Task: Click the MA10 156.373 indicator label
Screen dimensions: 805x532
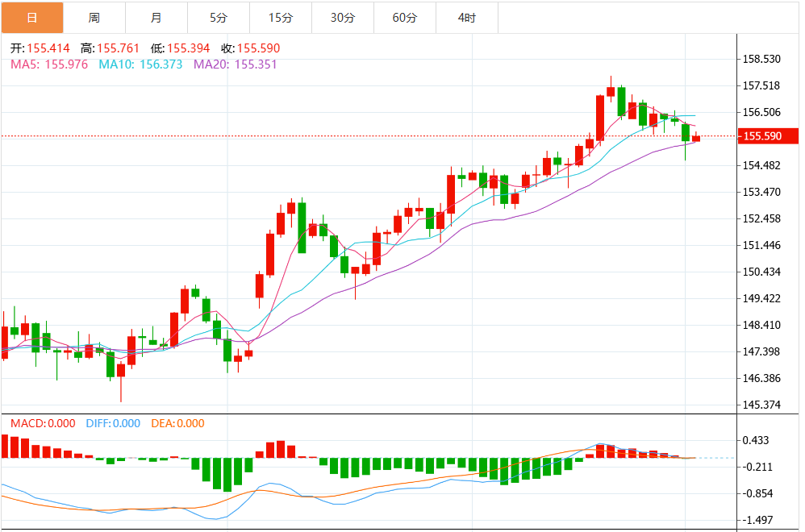Action: coord(140,64)
